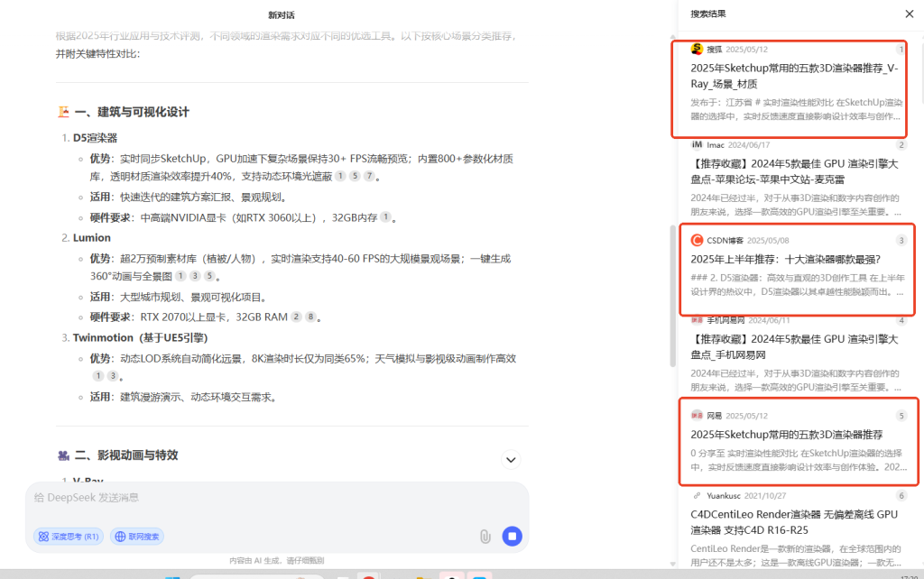Click the Imac source favicon

697,144
